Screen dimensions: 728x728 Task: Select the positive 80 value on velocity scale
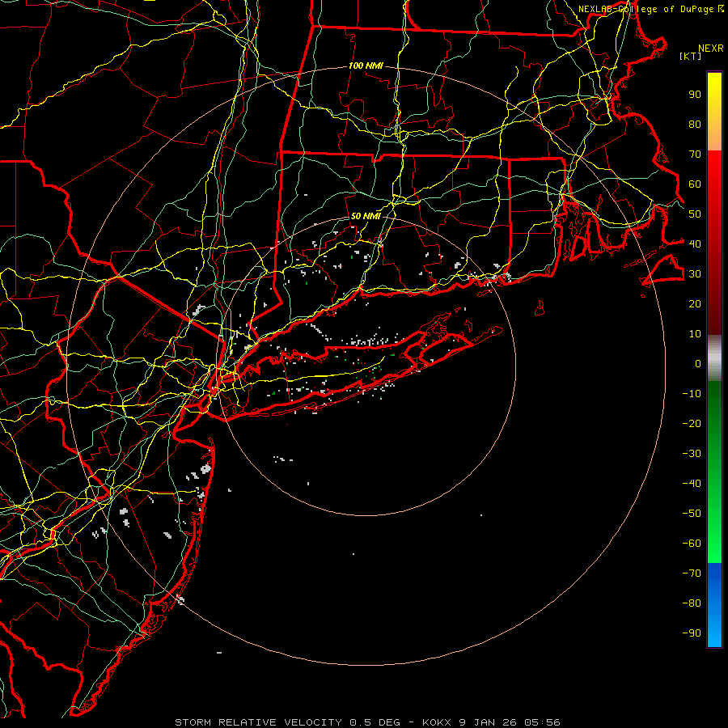[x=695, y=125]
